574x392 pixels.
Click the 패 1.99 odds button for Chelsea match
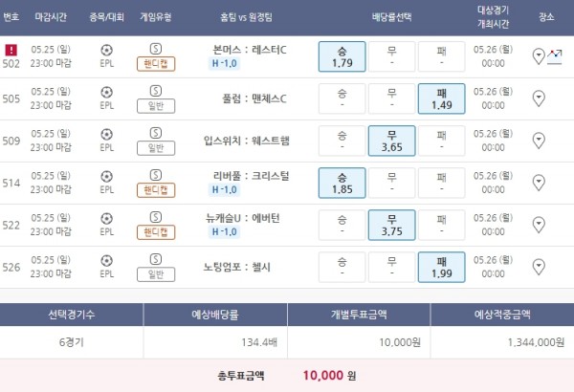[441, 265]
